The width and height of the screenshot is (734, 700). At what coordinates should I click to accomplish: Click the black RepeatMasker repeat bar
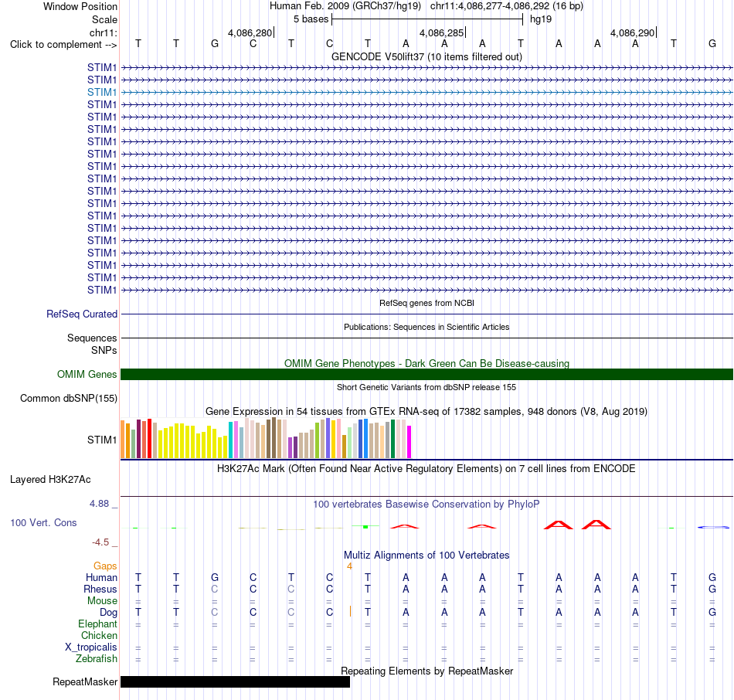235,681
